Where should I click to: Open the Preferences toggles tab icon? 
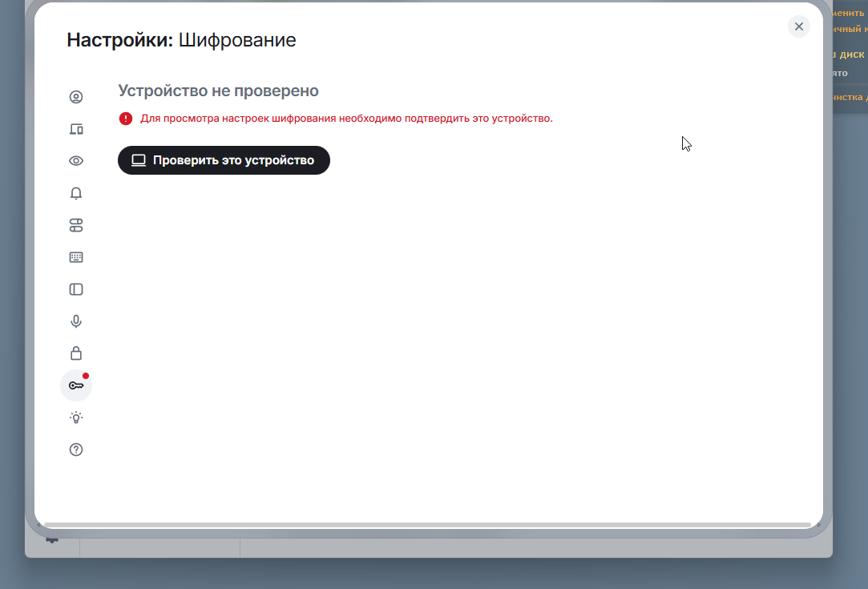coord(76,225)
